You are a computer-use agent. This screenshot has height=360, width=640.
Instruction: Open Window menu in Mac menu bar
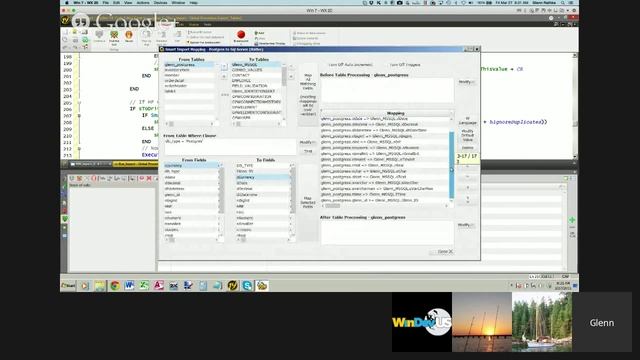(178, 2)
